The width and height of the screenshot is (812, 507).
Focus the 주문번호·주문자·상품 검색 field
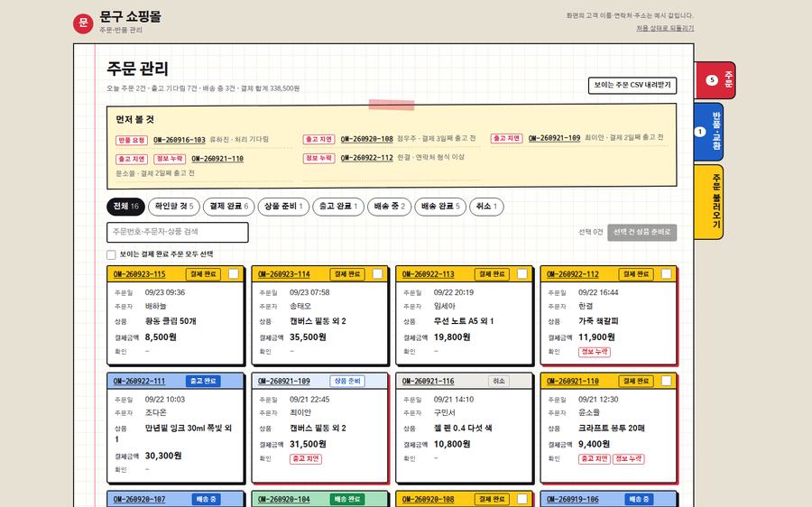[x=178, y=232]
